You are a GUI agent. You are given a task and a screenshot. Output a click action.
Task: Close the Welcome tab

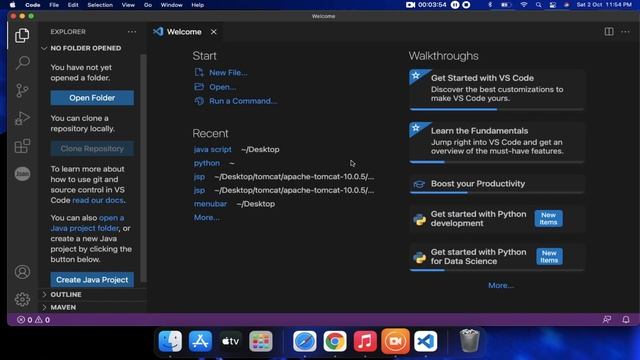[213, 32]
